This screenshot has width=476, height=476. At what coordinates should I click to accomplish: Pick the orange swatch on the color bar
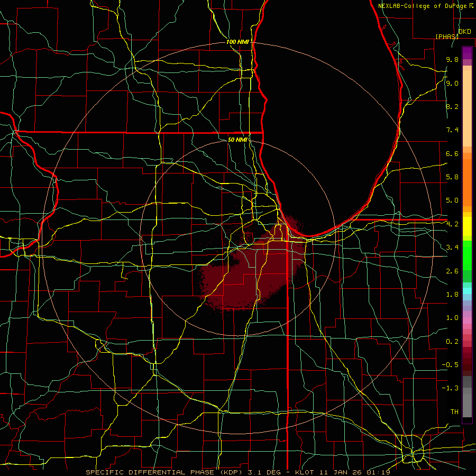coord(467,182)
